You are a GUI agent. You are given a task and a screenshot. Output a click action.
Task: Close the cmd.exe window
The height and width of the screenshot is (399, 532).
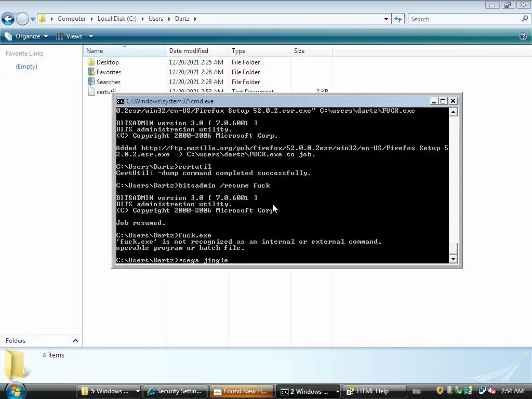coord(453,101)
